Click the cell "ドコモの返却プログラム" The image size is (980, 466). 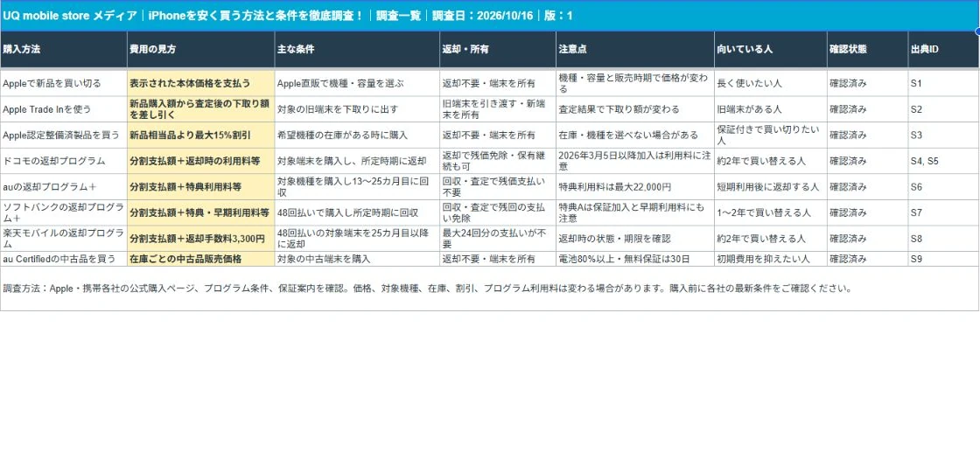point(64,161)
